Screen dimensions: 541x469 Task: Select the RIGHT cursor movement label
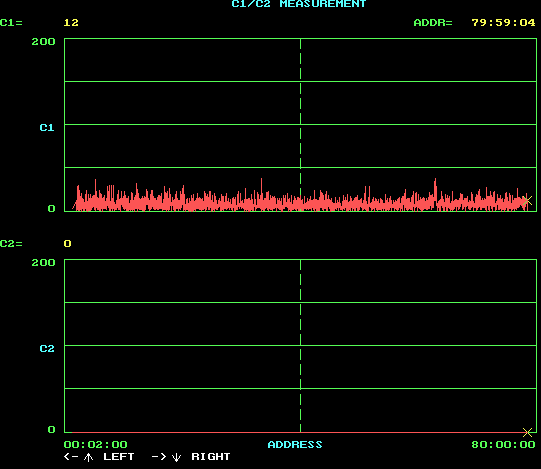coord(210,457)
